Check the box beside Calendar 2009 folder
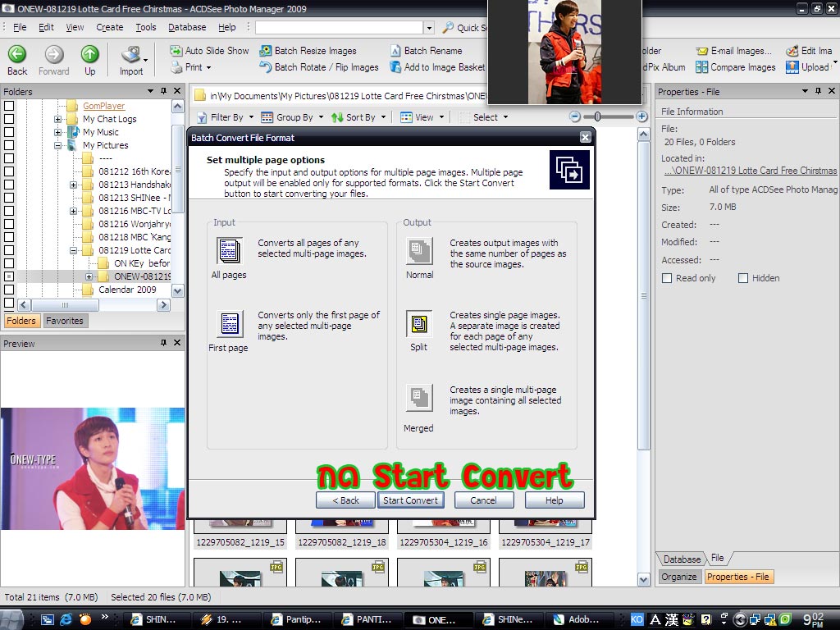840x630 pixels. (x=9, y=290)
